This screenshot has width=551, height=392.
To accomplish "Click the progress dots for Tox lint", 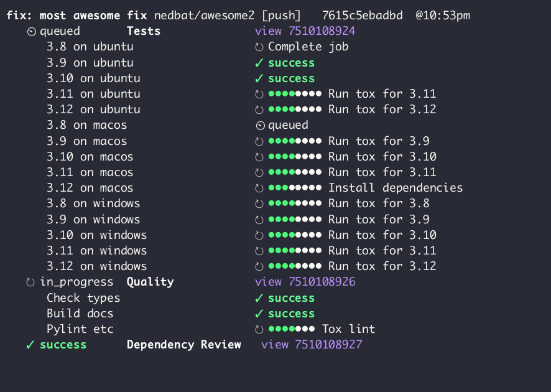I will (x=292, y=329).
